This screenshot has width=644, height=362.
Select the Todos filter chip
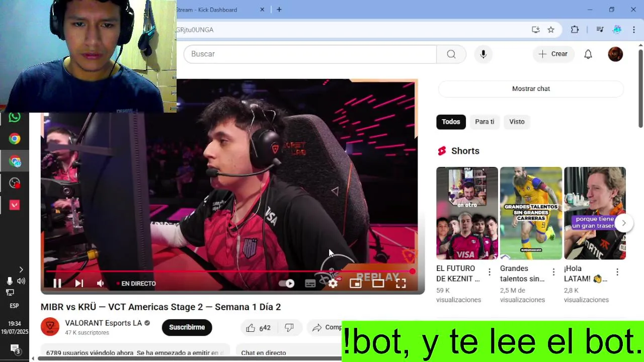(x=451, y=122)
